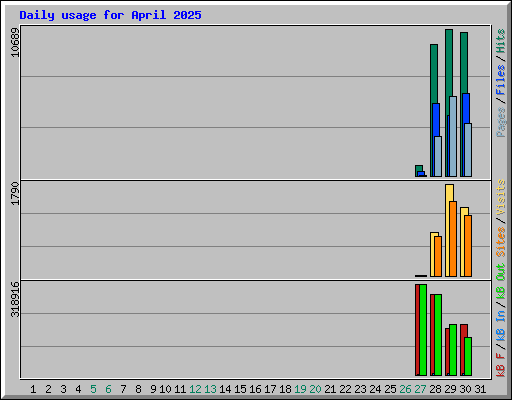Click the orange Sites bar for day 30
Viewport: 512px width, 400px height.
468,246
